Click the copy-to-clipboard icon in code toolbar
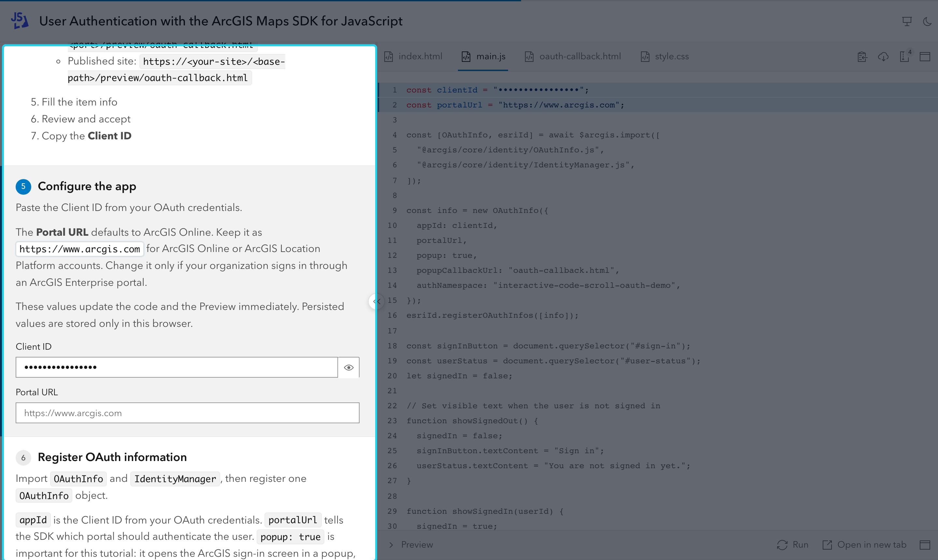The height and width of the screenshot is (560, 938). [862, 57]
